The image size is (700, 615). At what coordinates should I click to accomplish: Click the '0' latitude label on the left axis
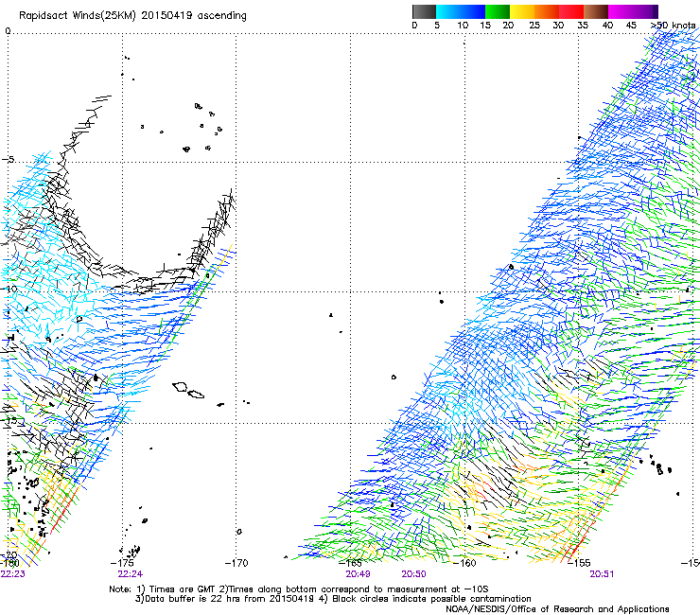click(x=8, y=31)
